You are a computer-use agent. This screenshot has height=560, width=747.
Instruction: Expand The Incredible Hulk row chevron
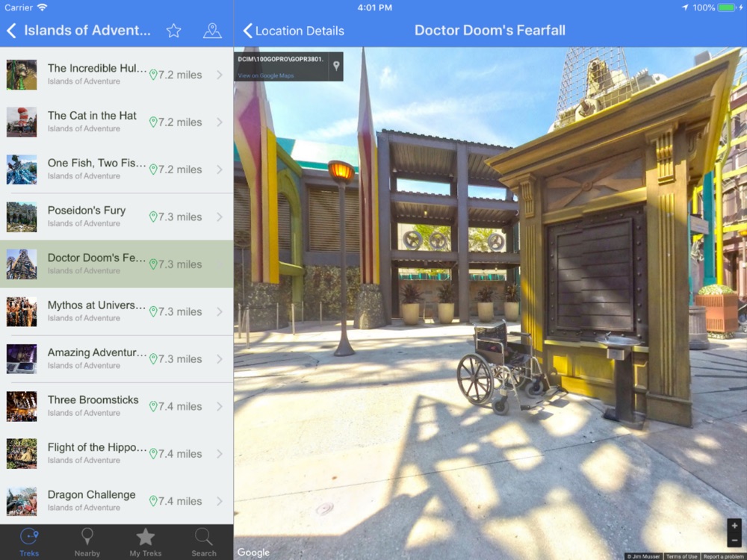(x=220, y=75)
